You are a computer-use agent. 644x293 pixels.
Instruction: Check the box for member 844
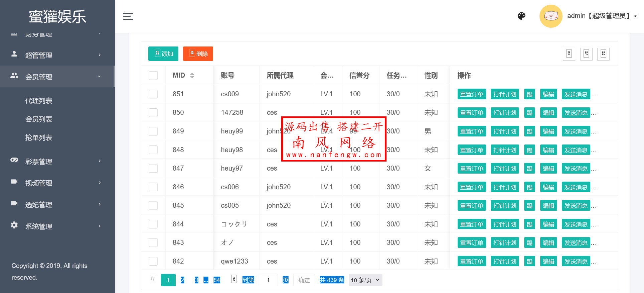[x=153, y=224]
